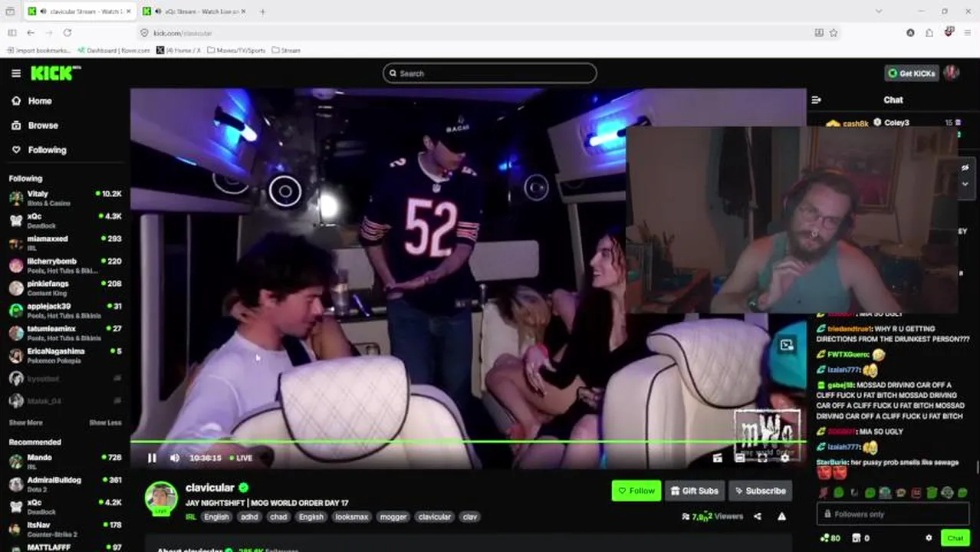The width and height of the screenshot is (980, 552).
Task: Jump to LIVE position indicator
Action: click(x=241, y=458)
